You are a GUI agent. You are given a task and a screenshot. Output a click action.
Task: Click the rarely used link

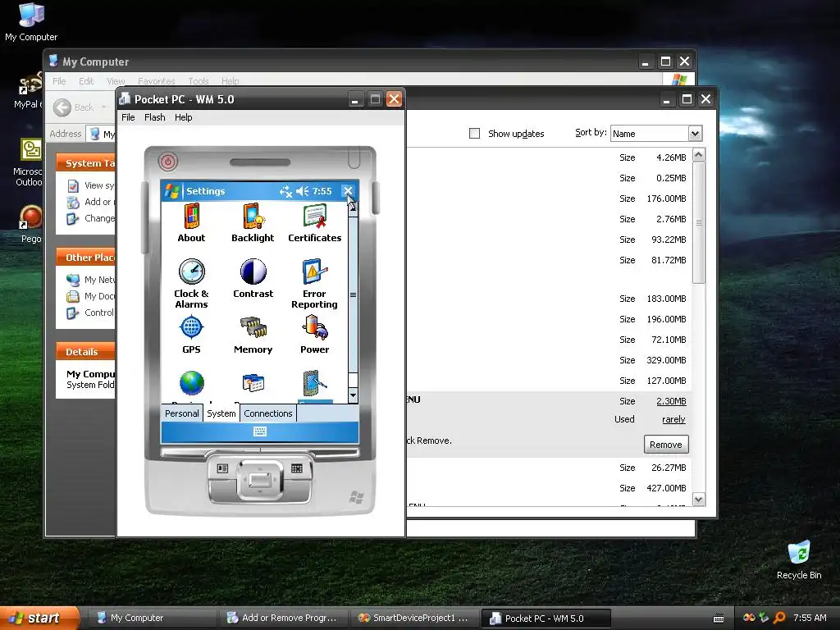coord(673,419)
